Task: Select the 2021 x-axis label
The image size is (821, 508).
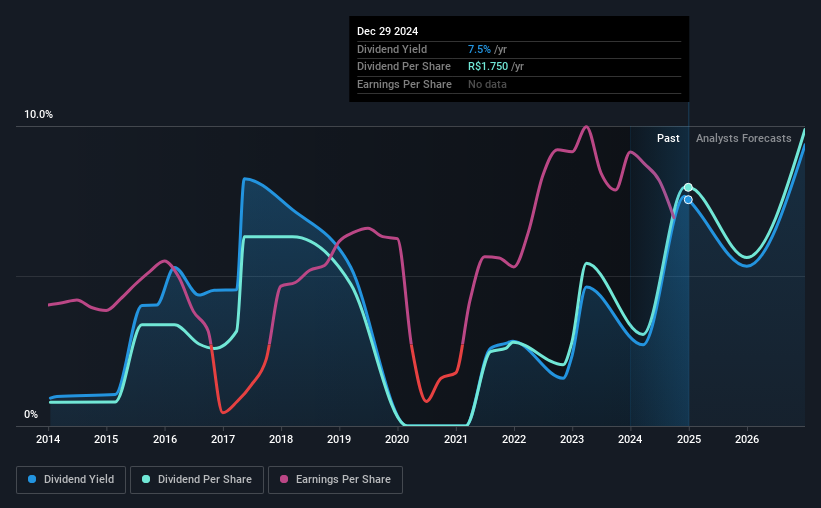Action: coord(456,439)
